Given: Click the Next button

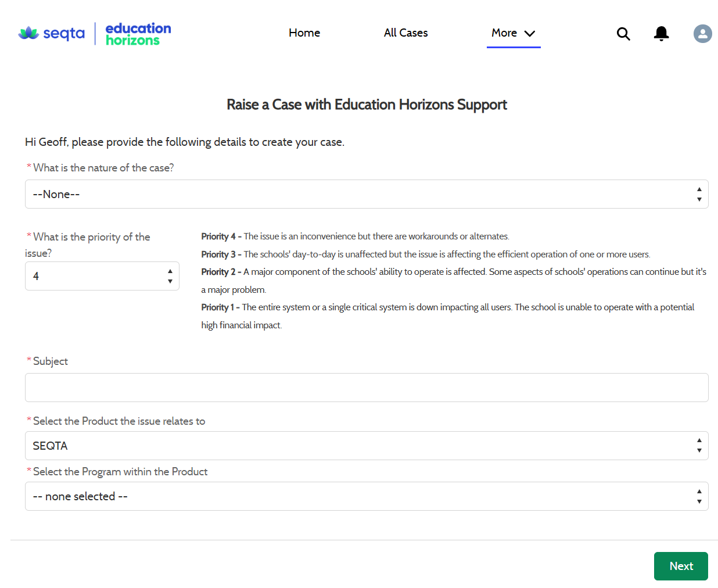Looking at the screenshot, I should click(x=681, y=566).
